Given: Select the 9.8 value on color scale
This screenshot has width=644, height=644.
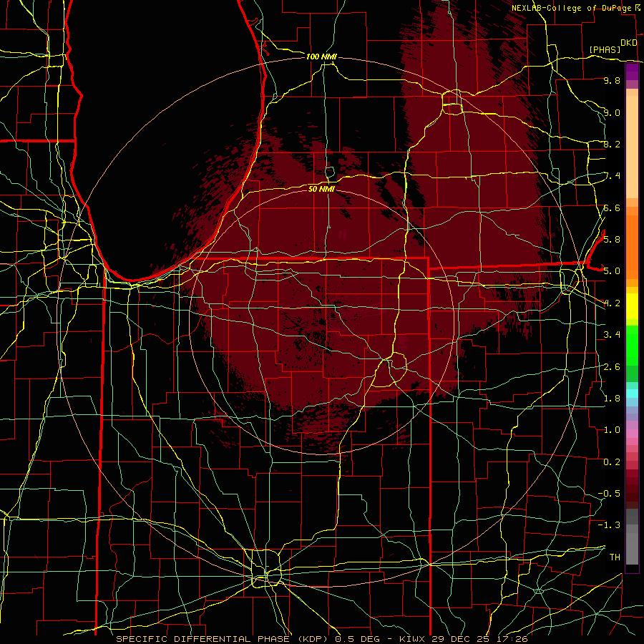Looking at the screenshot, I should [612, 81].
